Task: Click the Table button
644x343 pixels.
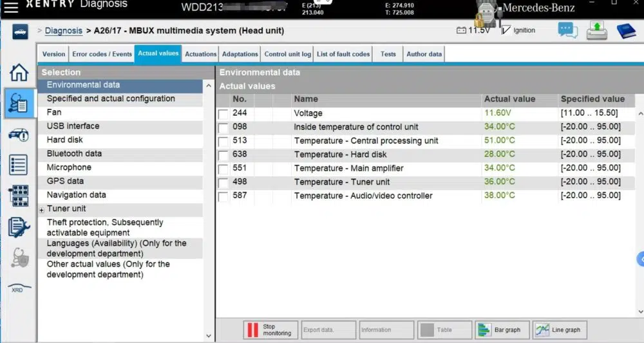Action: coord(444,330)
